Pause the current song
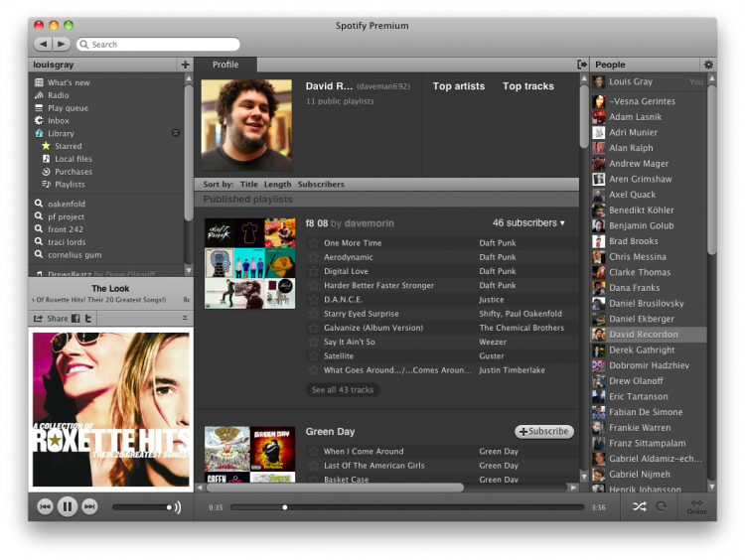This screenshot has width=745, height=560. [68, 506]
